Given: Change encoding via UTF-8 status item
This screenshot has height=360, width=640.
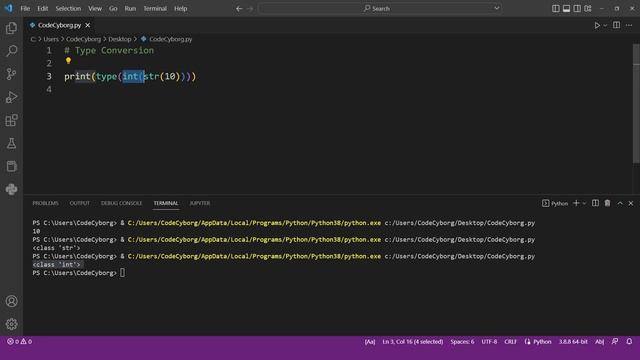Looking at the screenshot, I should click(489, 342).
